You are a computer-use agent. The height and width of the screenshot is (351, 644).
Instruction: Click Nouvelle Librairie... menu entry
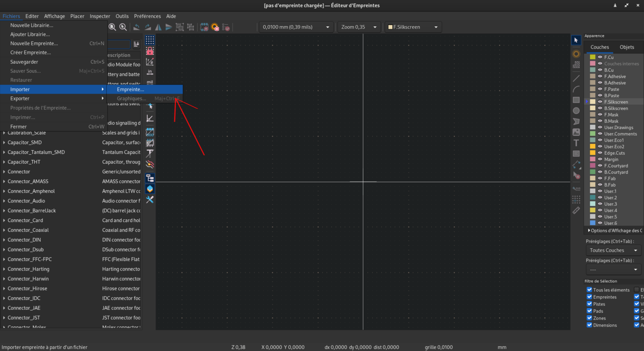(54, 25)
